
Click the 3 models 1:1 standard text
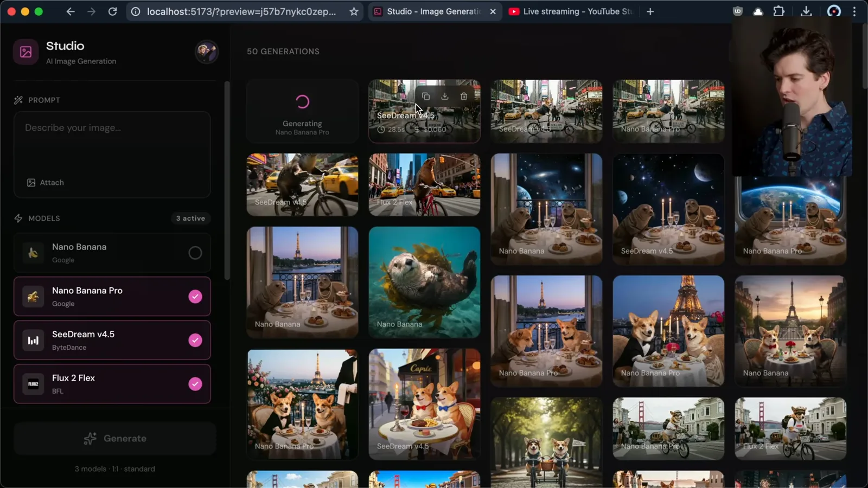pos(115,469)
